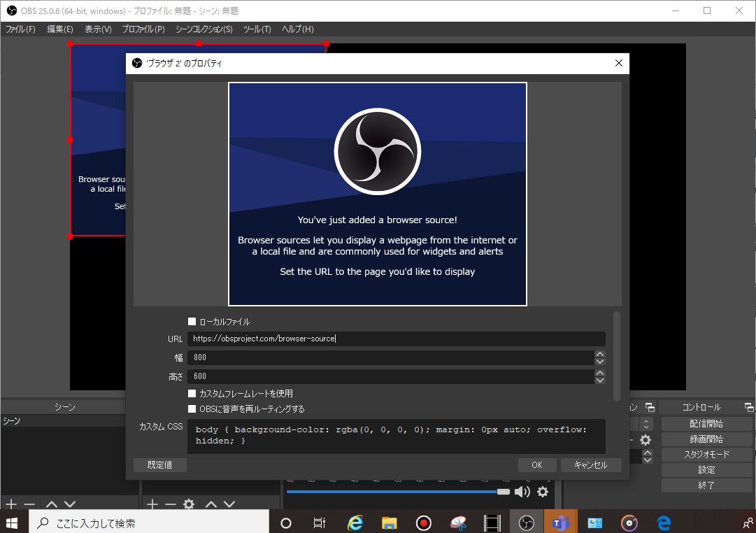Open Task View on the taskbar
This screenshot has height=533, width=756.
(319, 523)
